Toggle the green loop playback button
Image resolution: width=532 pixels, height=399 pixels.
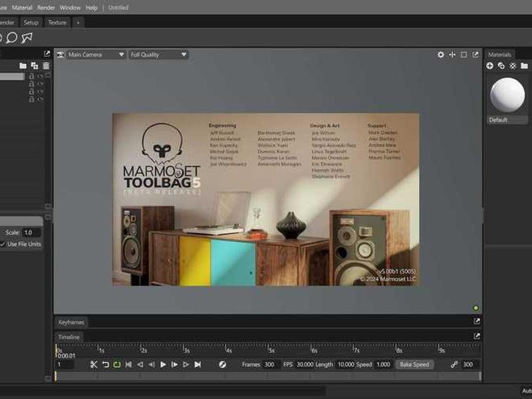coord(117,364)
